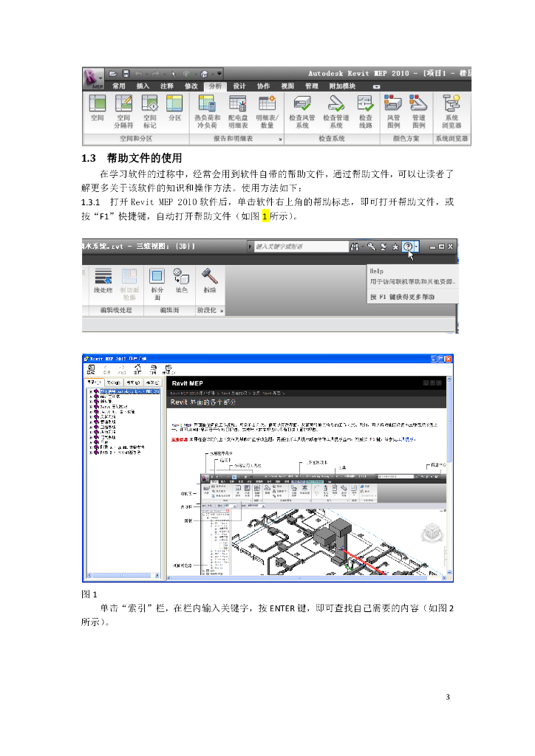Click the ViewCube in help 3D image
The width and height of the screenshot is (535, 756).
[x=432, y=533]
